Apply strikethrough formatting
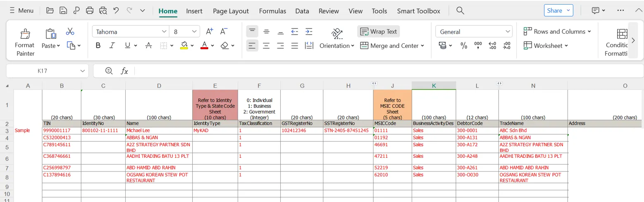The image size is (644, 202). coord(149,45)
